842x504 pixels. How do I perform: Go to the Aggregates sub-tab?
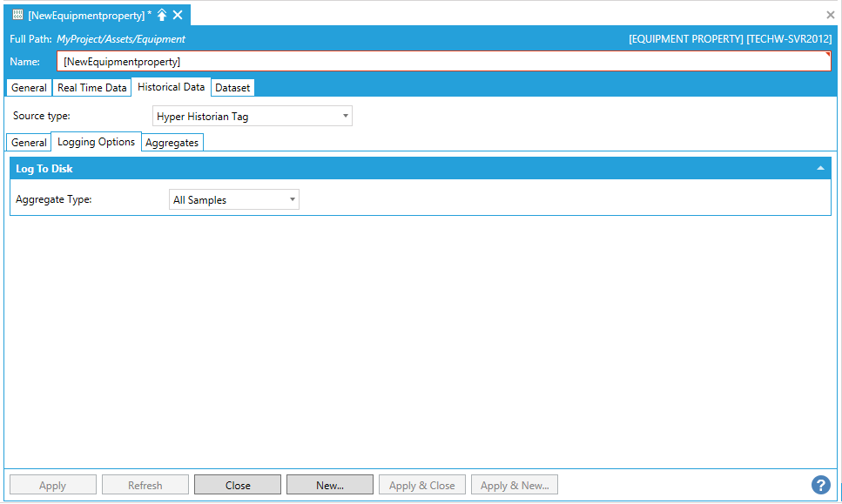click(x=172, y=143)
